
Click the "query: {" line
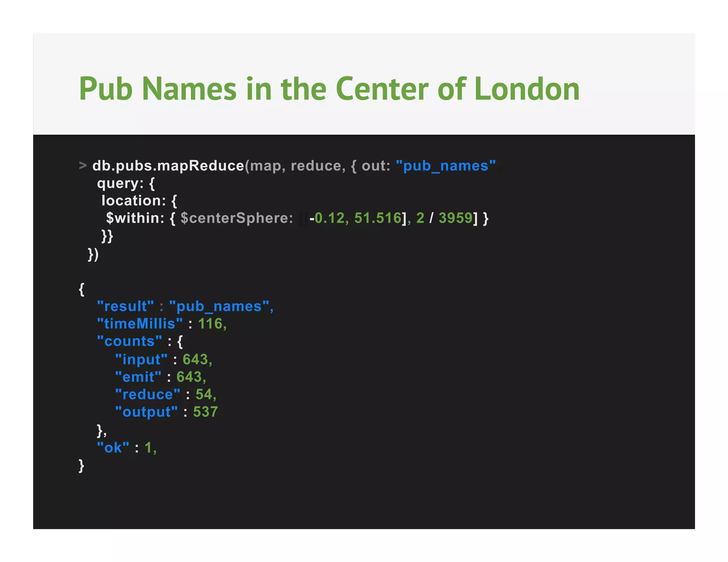(x=126, y=183)
